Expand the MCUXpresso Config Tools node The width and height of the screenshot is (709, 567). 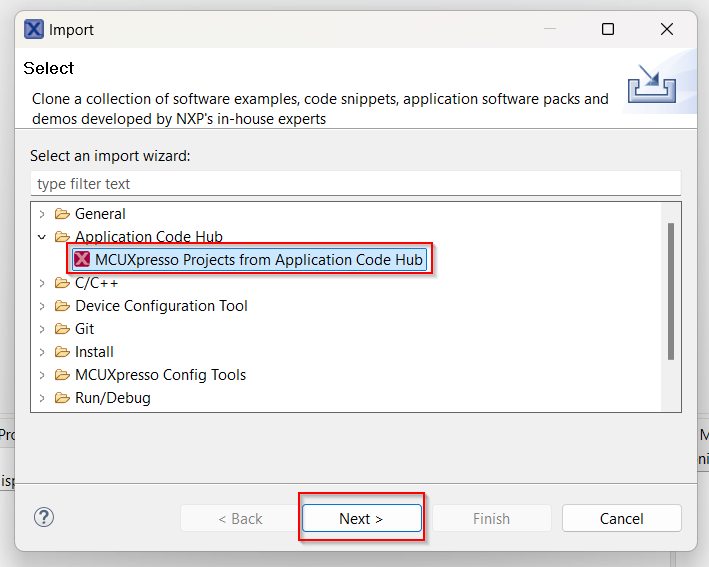coord(42,375)
